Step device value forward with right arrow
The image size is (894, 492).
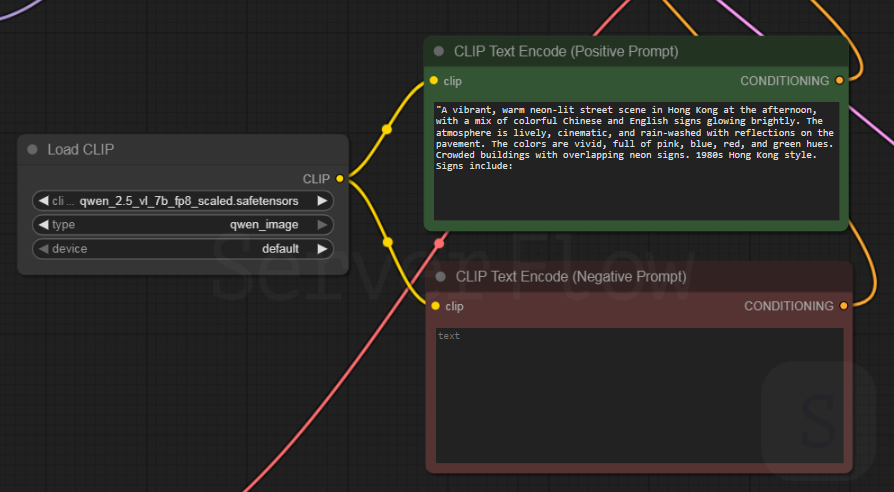coord(322,249)
